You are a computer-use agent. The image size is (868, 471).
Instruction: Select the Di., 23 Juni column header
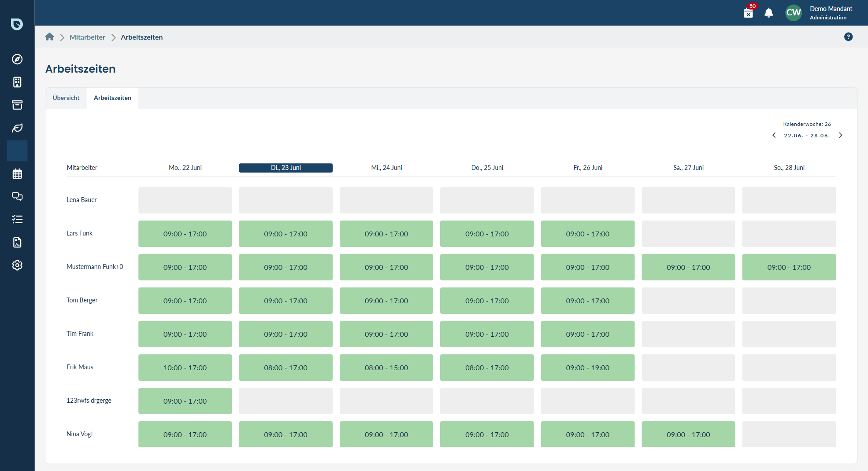(286, 168)
